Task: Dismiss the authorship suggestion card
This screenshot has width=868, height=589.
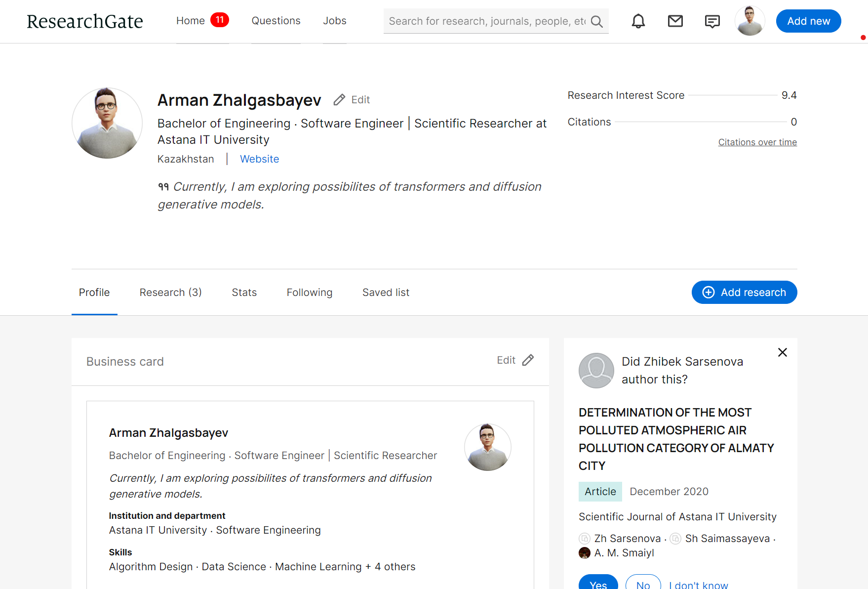Action: click(x=782, y=352)
